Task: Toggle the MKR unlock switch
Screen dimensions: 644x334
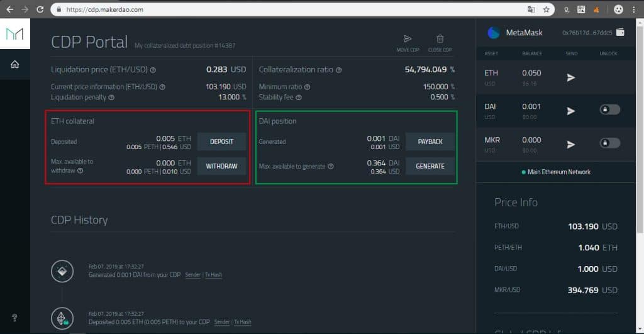Action: pyautogui.click(x=609, y=143)
